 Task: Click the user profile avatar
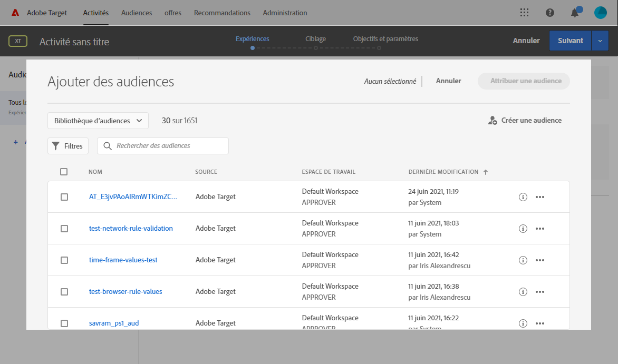[x=600, y=13]
